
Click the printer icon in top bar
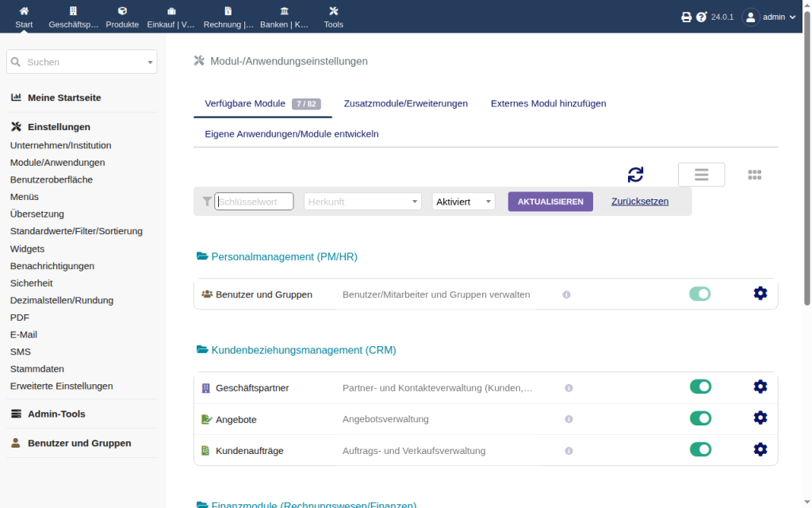click(x=686, y=17)
